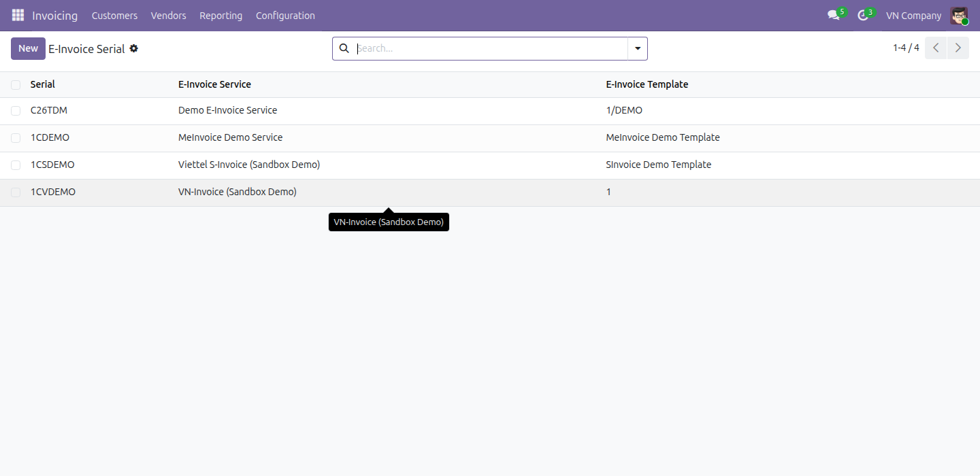Image resolution: width=980 pixels, height=476 pixels.
Task: Open the 1CSDEMO serial record
Action: [x=52, y=165]
